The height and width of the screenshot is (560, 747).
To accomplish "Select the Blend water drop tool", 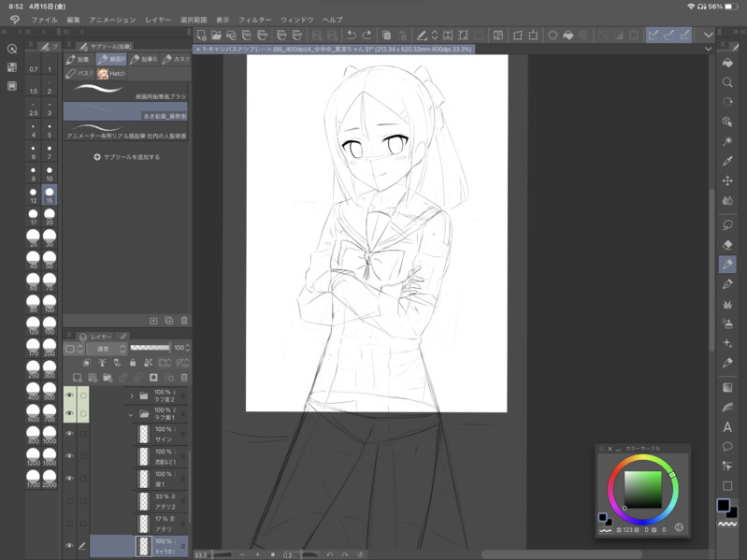I will click(x=727, y=200).
